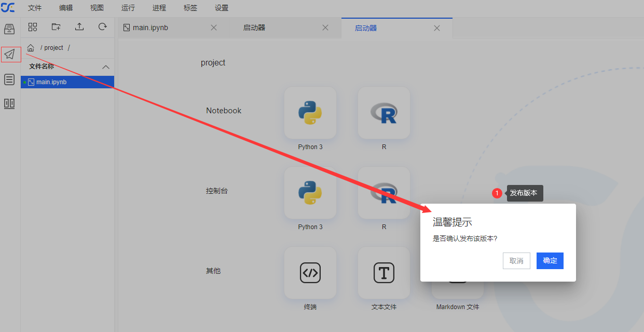Open the columns panel sidebar icon

(x=9, y=103)
